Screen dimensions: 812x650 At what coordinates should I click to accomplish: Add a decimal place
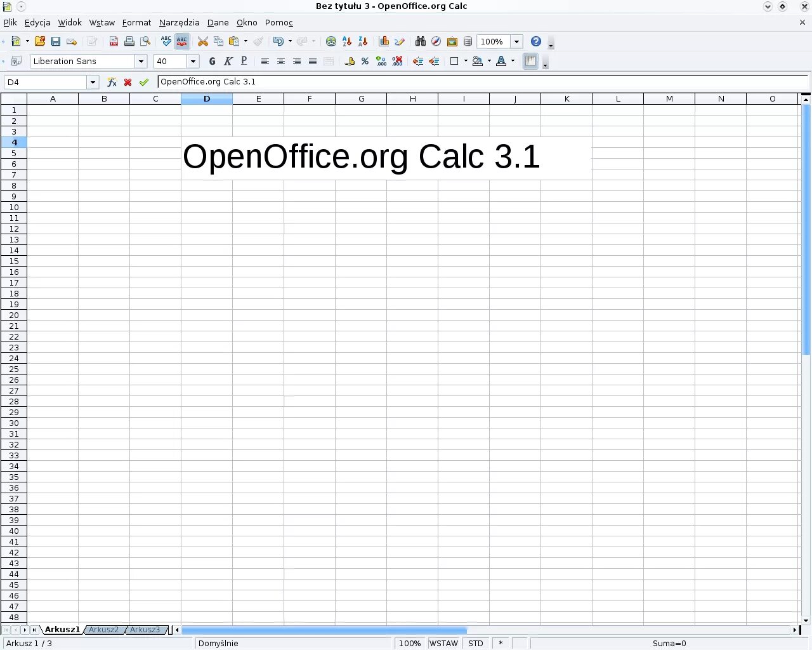pos(381,61)
